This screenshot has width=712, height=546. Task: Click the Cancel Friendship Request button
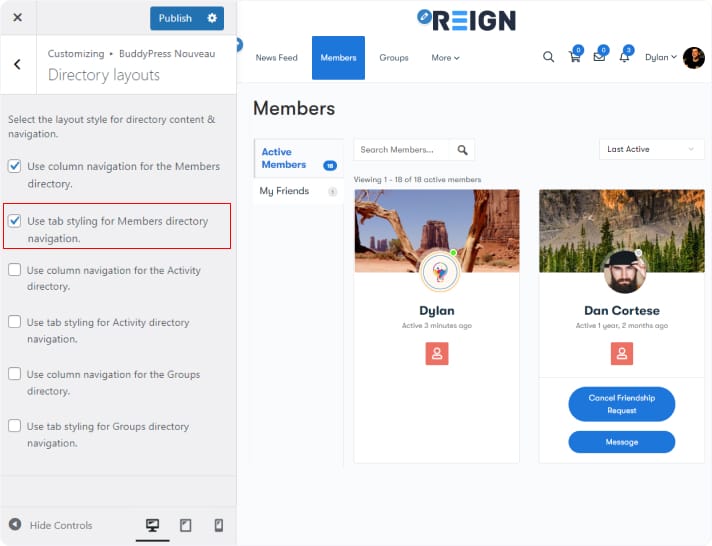point(621,404)
